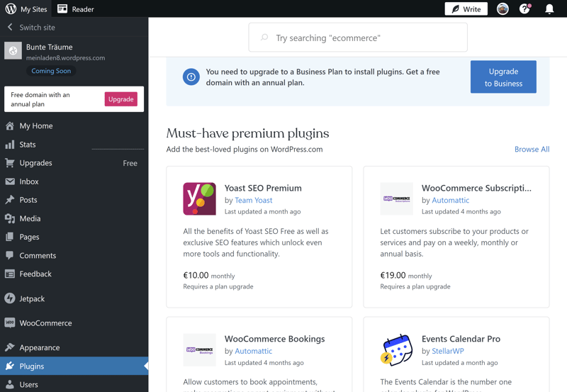Image resolution: width=567 pixels, height=392 pixels.
Task: Click the Upgrade to Business button
Action: [503, 77]
